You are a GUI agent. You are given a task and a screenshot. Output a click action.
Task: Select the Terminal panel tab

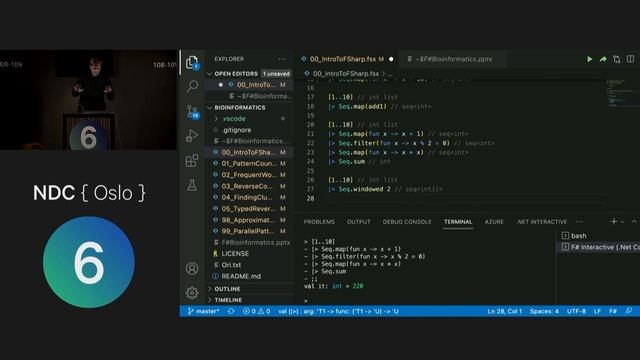point(458,222)
